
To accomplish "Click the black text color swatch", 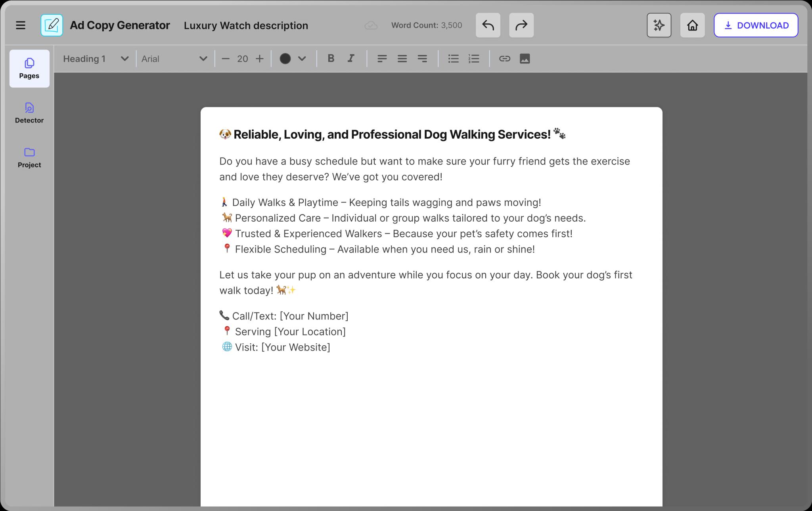I will click(x=285, y=59).
